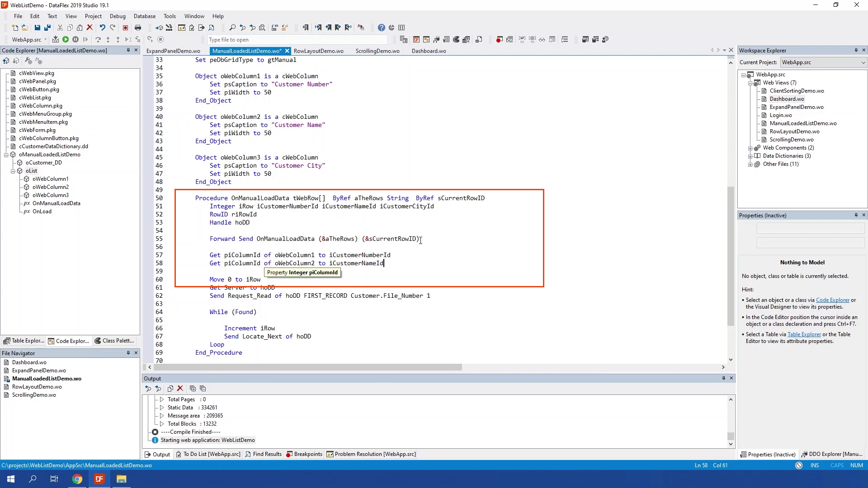Clear output with the red X icon
The width and height of the screenshot is (868, 488).
pos(180,389)
